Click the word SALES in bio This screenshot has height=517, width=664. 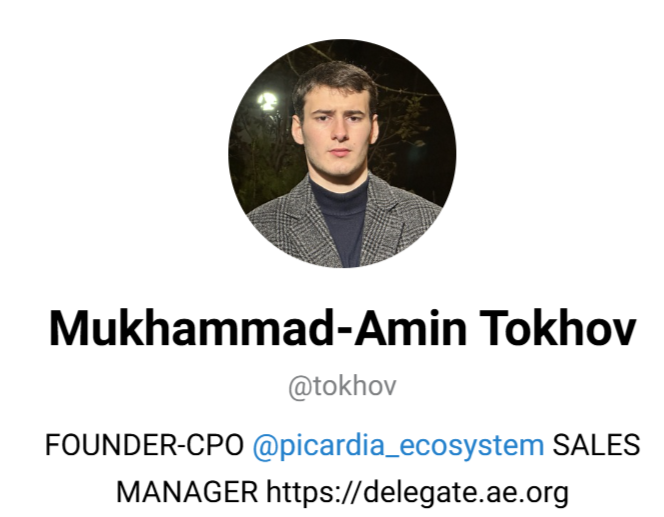pyautogui.click(x=596, y=445)
